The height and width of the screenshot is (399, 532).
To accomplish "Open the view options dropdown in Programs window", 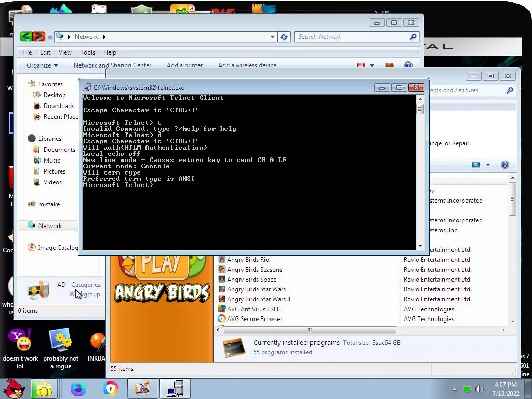I will click(488, 165).
